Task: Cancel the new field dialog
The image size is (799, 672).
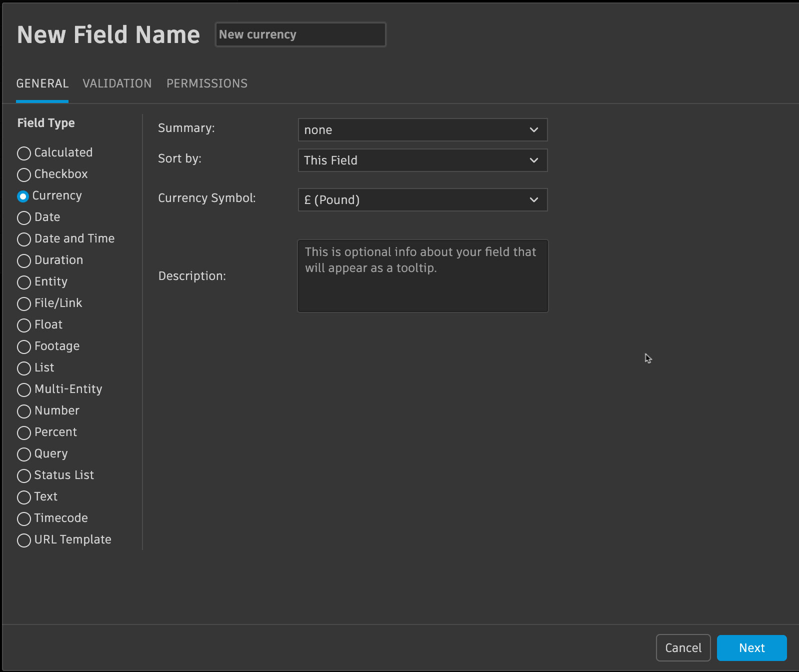Action: pos(683,648)
